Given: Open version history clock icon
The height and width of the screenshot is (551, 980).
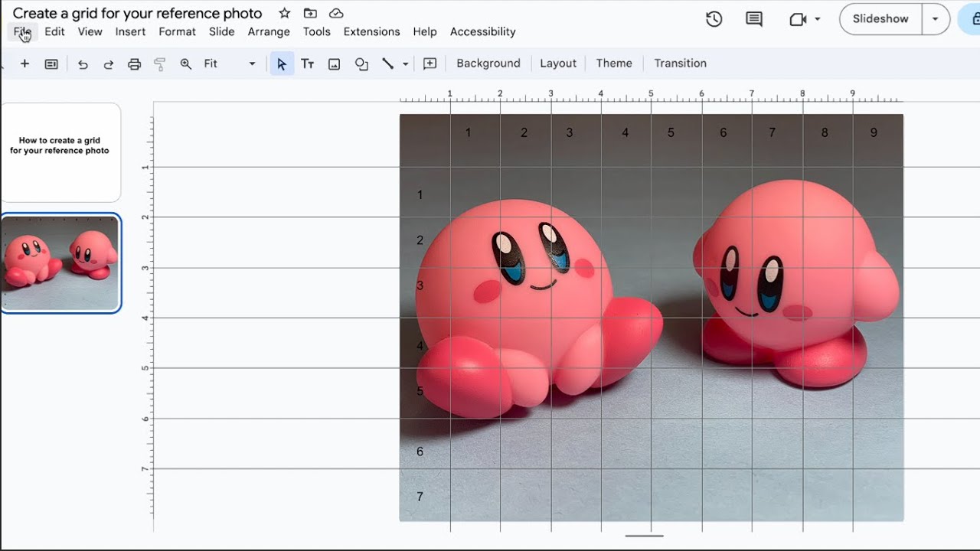Looking at the screenshot, I should click(x=714, y=19).
